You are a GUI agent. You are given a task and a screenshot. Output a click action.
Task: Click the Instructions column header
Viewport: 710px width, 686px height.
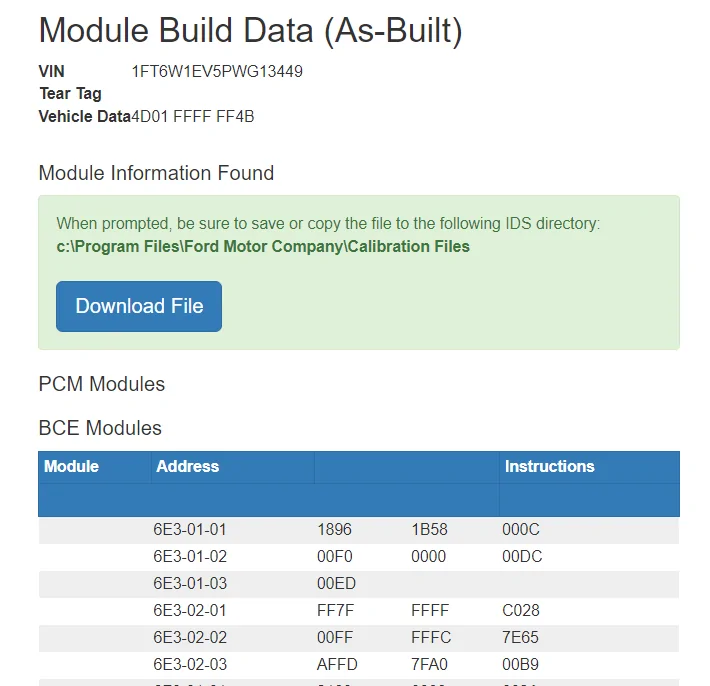click(549, 466)
